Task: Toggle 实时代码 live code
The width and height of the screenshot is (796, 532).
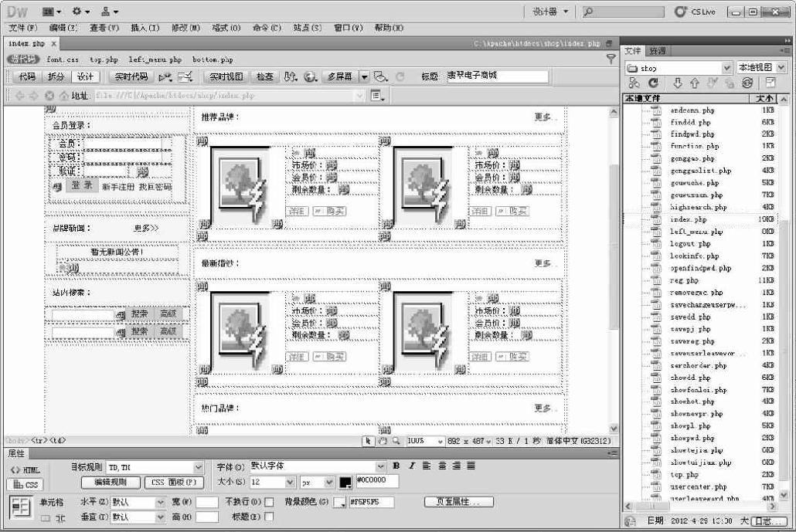Action: click(x=131, y=76)
